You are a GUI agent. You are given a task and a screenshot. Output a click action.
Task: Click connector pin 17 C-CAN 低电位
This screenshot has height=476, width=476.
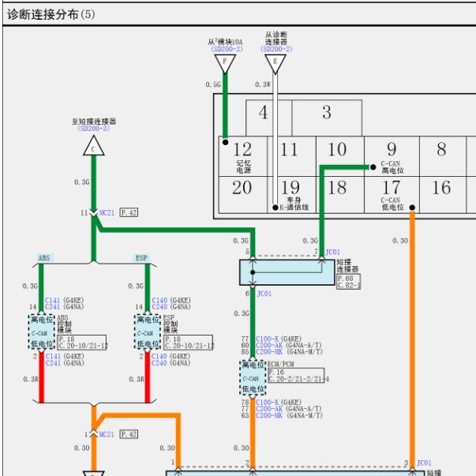point(392,195)
